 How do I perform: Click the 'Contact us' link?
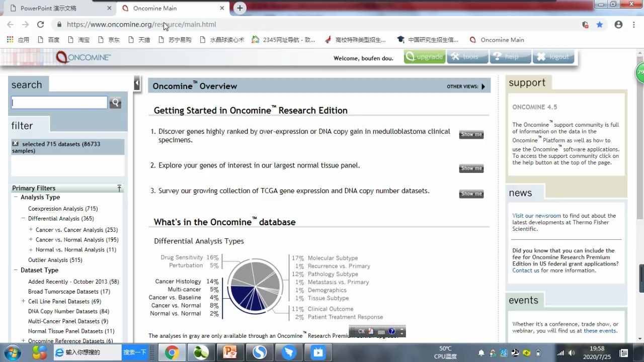(x=526, y=270)
